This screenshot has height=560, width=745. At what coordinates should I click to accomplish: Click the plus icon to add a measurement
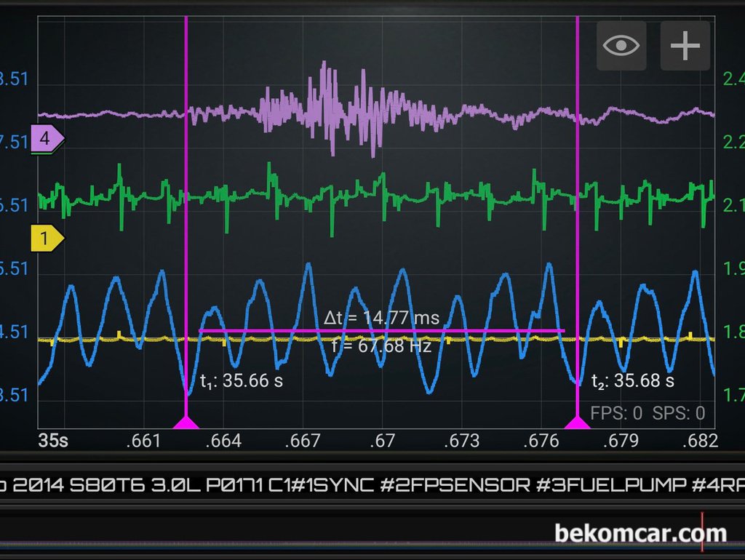[x=685, y=46]
